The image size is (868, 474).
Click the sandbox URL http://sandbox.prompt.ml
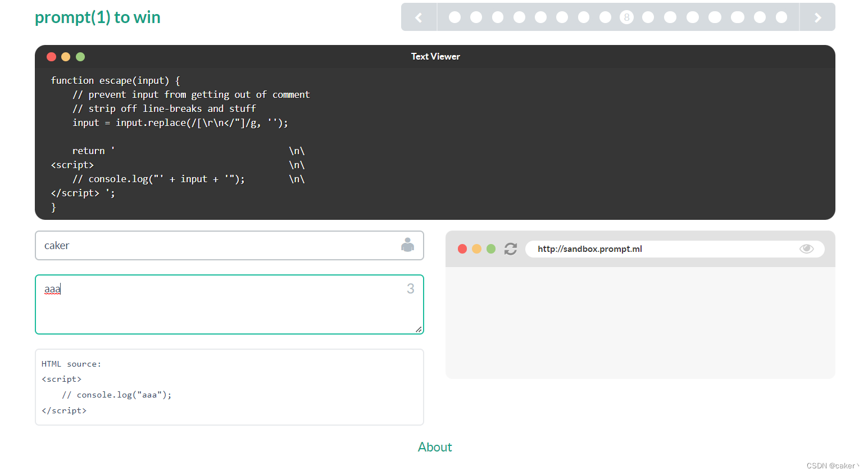tap(589, 249)
